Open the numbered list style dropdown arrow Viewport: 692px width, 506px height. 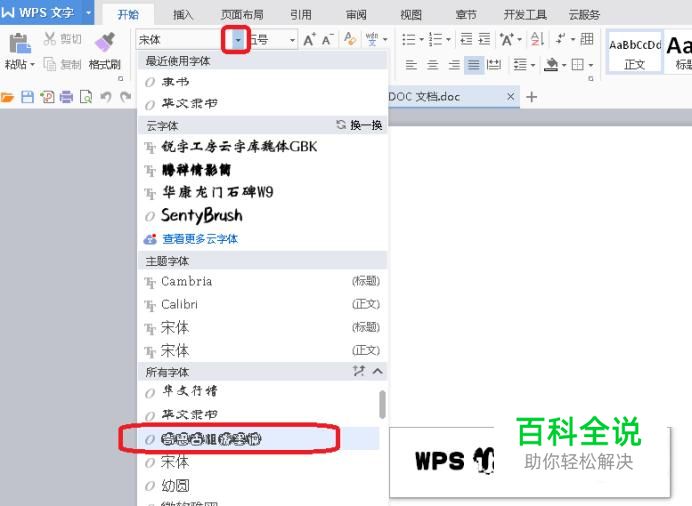coord(448,39)
